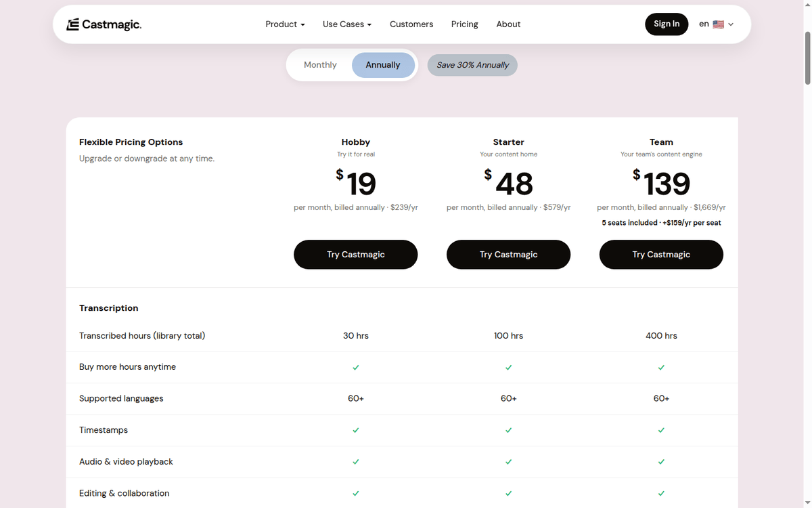Click the 30 hrs transcribed hours value

[356, 336]
